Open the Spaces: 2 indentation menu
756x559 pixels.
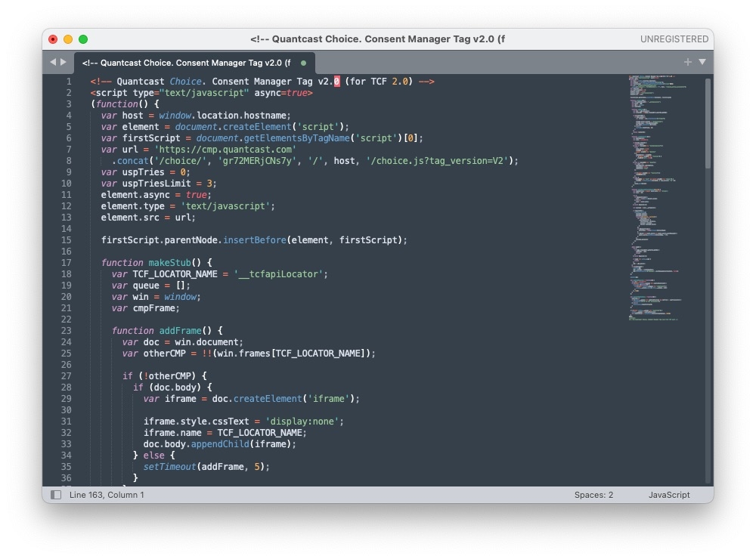(x=593, y=495)
